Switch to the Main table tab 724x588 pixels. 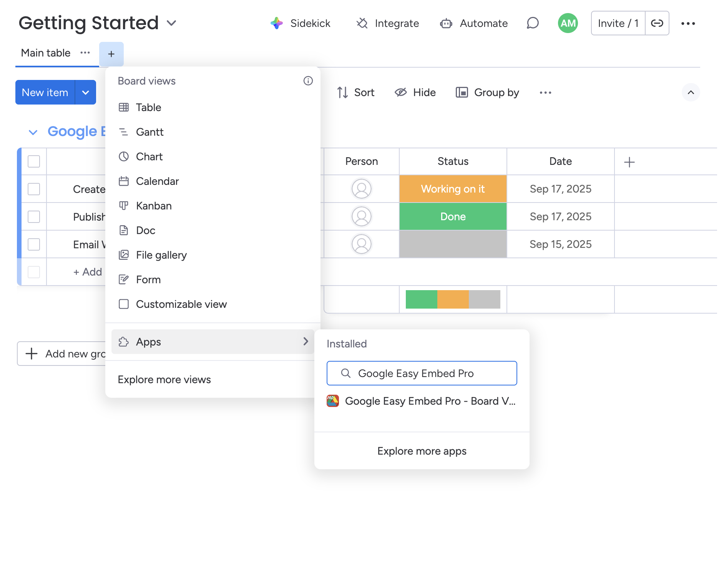pyautogui.click(x=45, y=53)
